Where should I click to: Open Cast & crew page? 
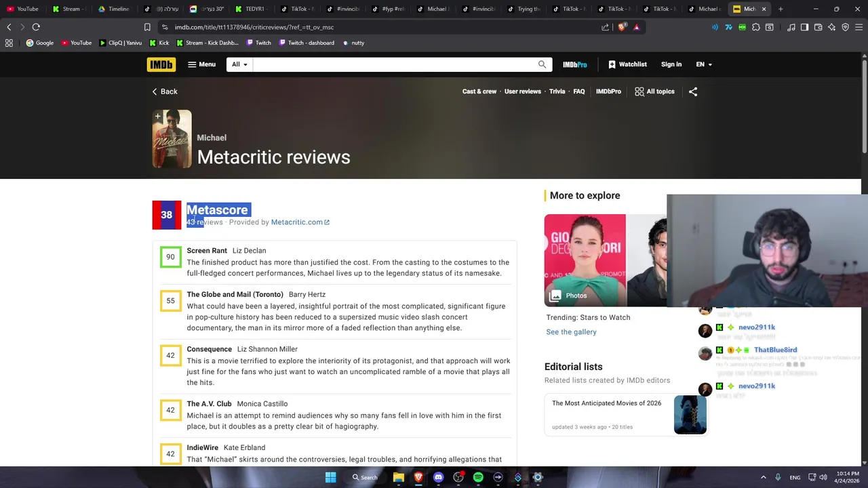point(479,91)
